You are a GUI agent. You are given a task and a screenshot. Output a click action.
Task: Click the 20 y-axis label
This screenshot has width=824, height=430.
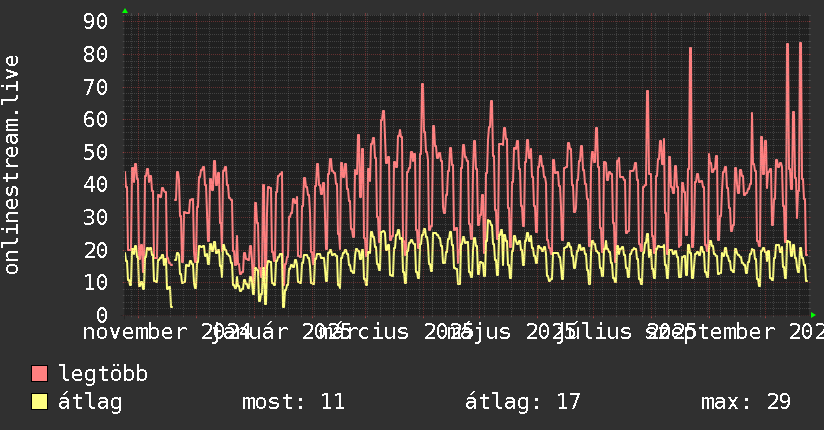(x=96, y=250)
